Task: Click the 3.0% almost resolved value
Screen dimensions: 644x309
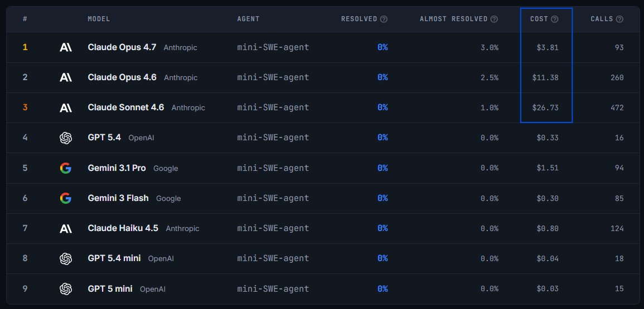Action: pos(490,47)
